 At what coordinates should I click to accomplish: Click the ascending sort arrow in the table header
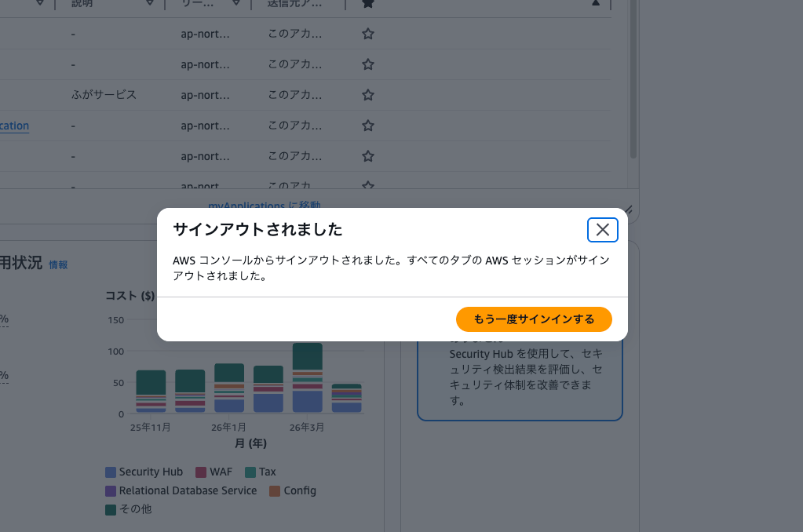[595, 4]
